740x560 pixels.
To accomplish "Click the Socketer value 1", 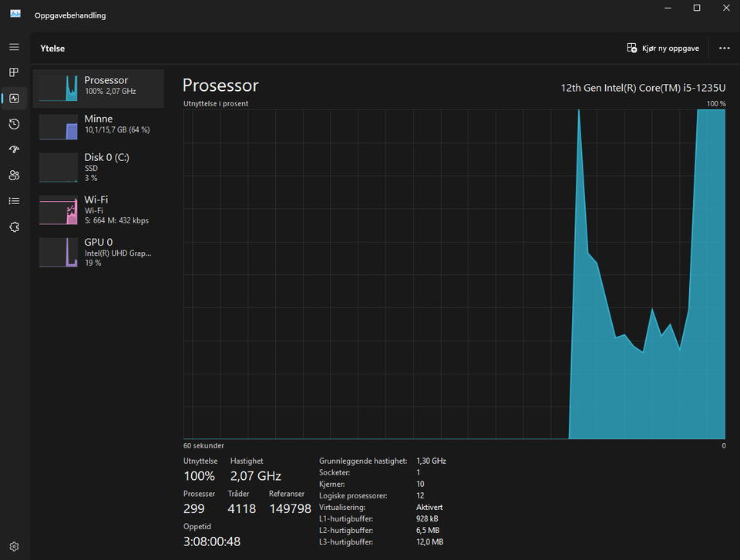I will click(x=418, y=472).
